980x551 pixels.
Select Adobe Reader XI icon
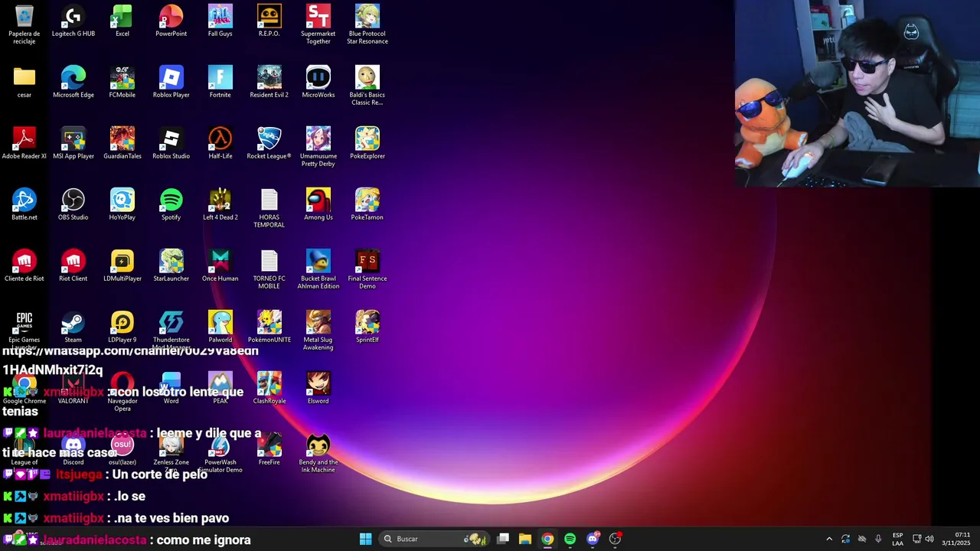[x=24, y=144]
